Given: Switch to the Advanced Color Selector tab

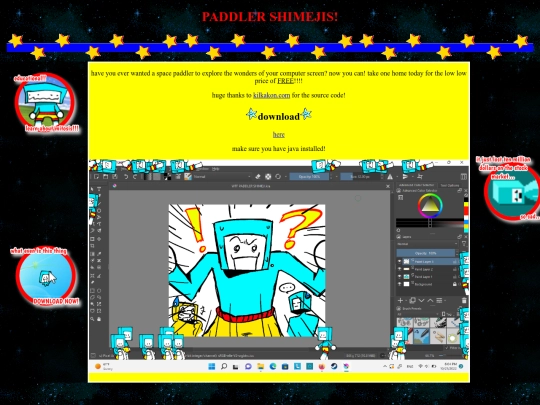Looking at the screenshot, I should (x=417, y=185).
